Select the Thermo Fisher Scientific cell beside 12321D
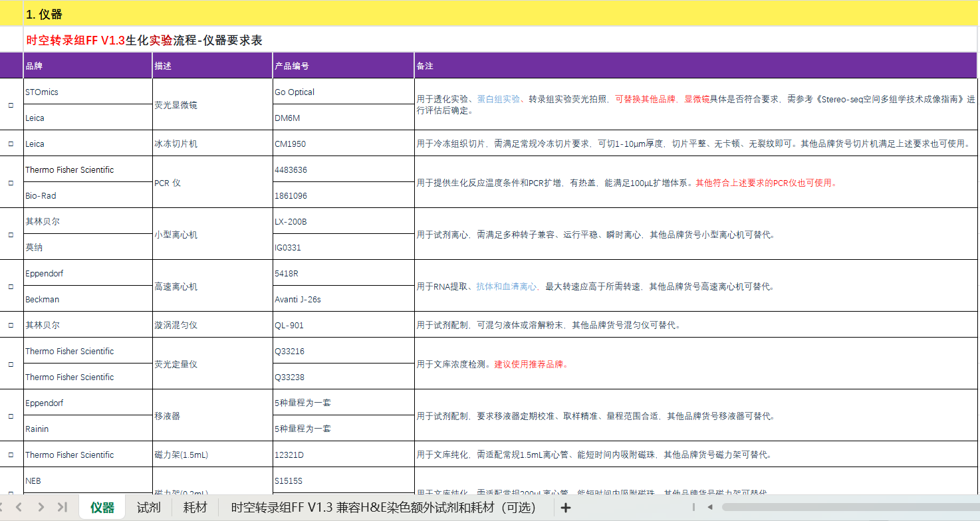The height and width of the screenshot is (521, 980). click(x=88, y=455)
